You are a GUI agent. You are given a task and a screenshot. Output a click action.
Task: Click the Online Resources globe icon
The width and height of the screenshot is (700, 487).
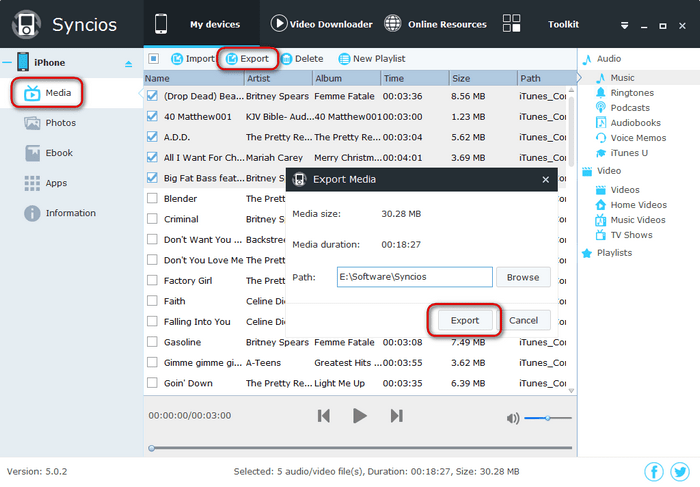click(392, 23)
